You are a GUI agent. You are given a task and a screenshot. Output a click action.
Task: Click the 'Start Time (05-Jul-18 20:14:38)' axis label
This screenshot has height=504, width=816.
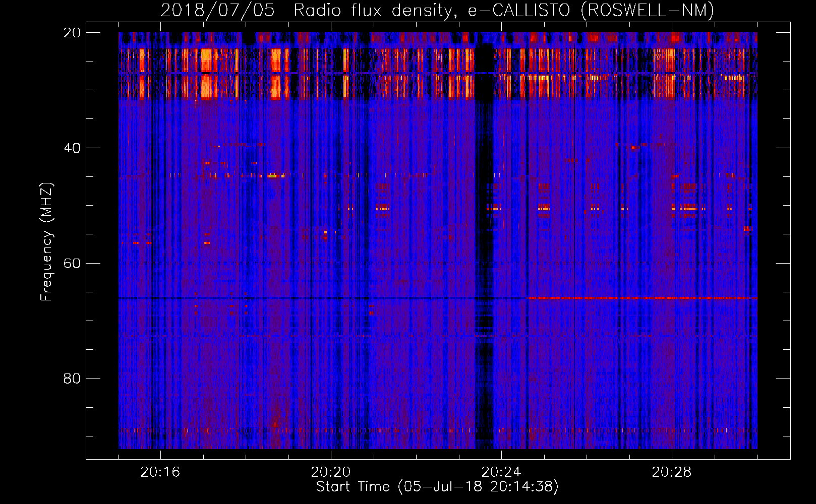(437, 487)
